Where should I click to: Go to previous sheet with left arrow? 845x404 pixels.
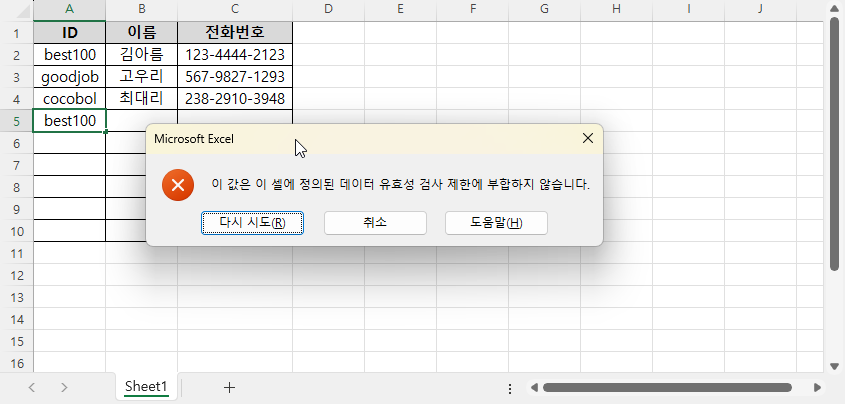click(x=32, y=387)
